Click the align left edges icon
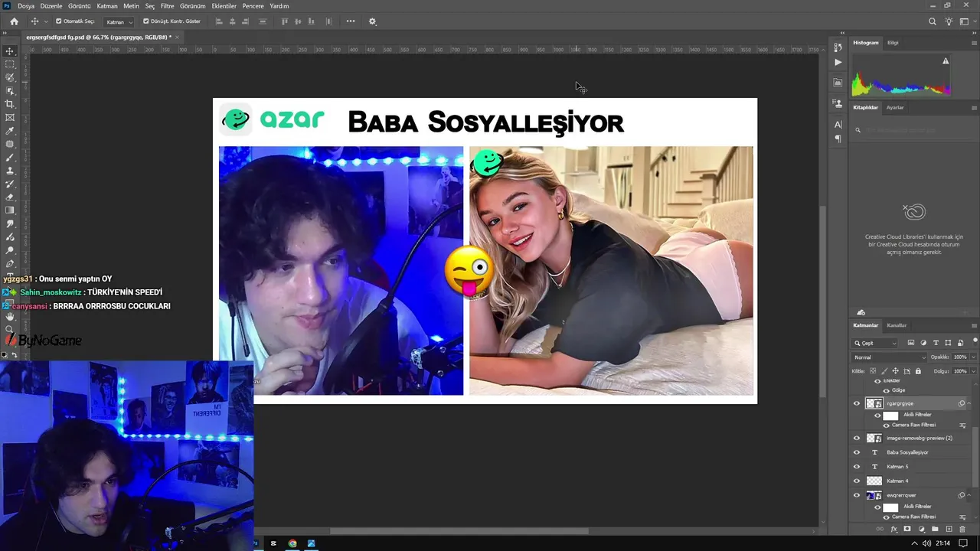Viewport: 980px width, 551px height. [x=219, y=21]
